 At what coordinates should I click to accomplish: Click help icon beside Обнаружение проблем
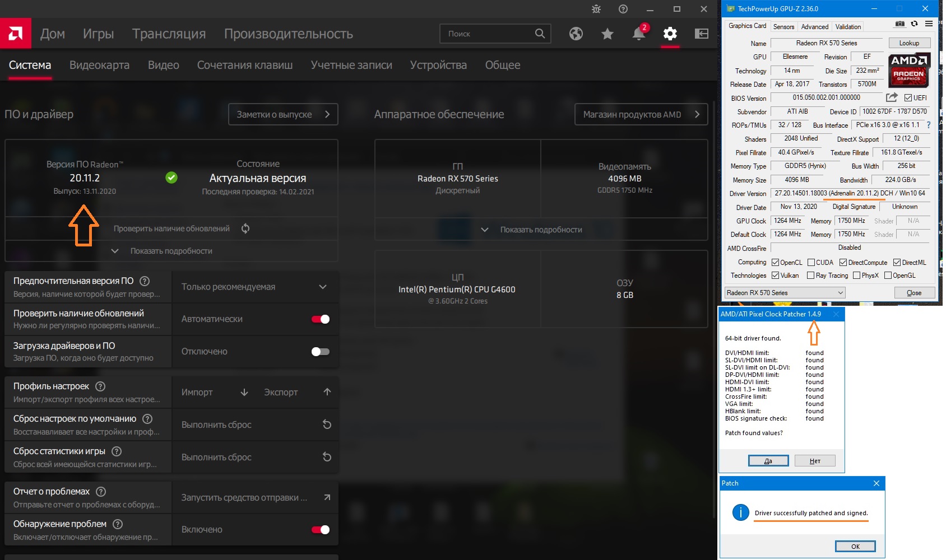point(118,524)
